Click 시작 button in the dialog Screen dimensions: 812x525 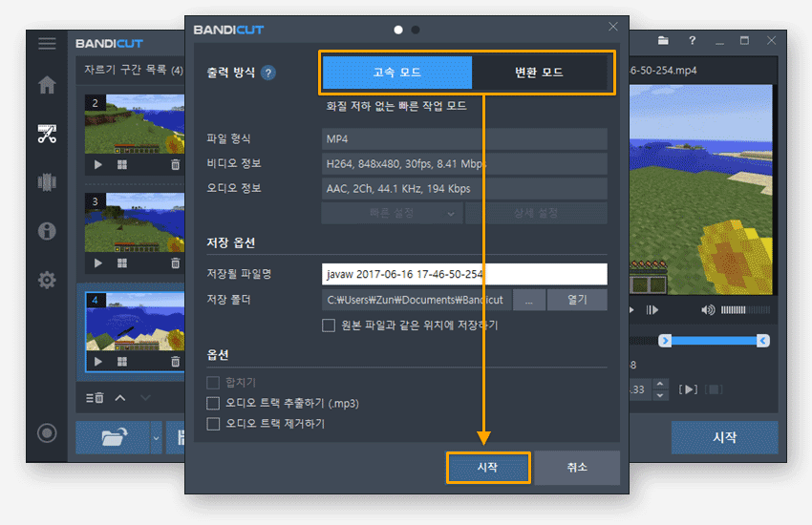[488, 467]
